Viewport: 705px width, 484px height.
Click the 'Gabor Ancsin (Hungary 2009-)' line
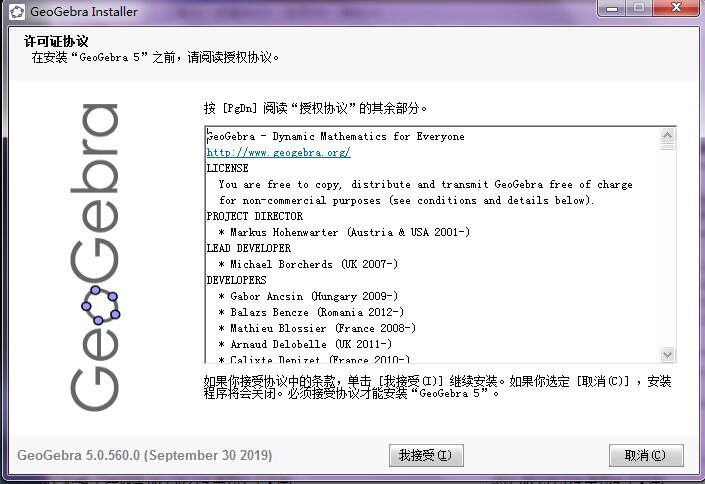coord(308,296)
